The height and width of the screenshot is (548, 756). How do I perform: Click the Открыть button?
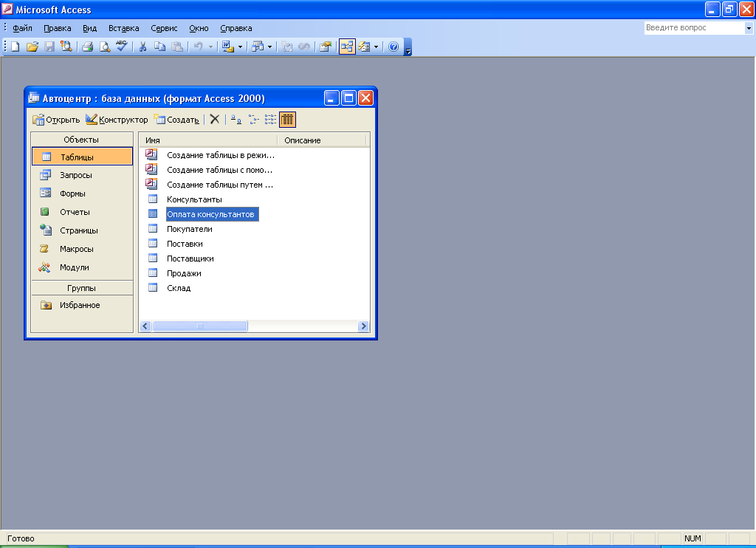pos(56,120)
